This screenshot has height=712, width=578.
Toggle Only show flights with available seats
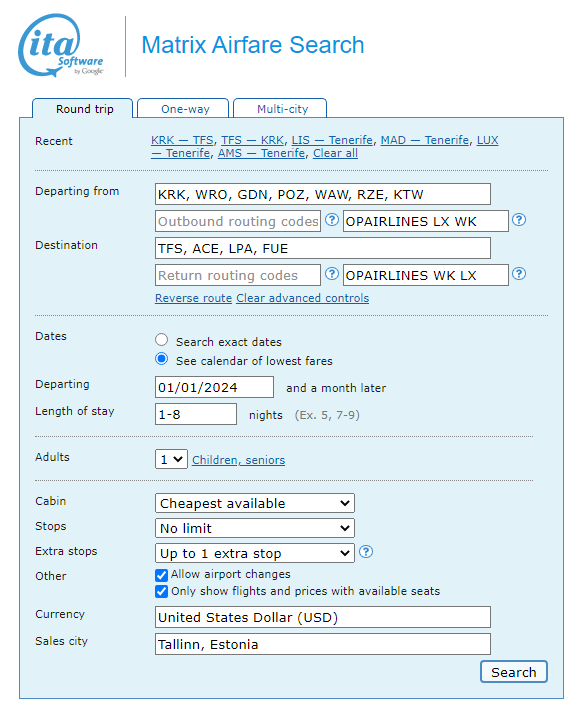(x=161, y=591)
